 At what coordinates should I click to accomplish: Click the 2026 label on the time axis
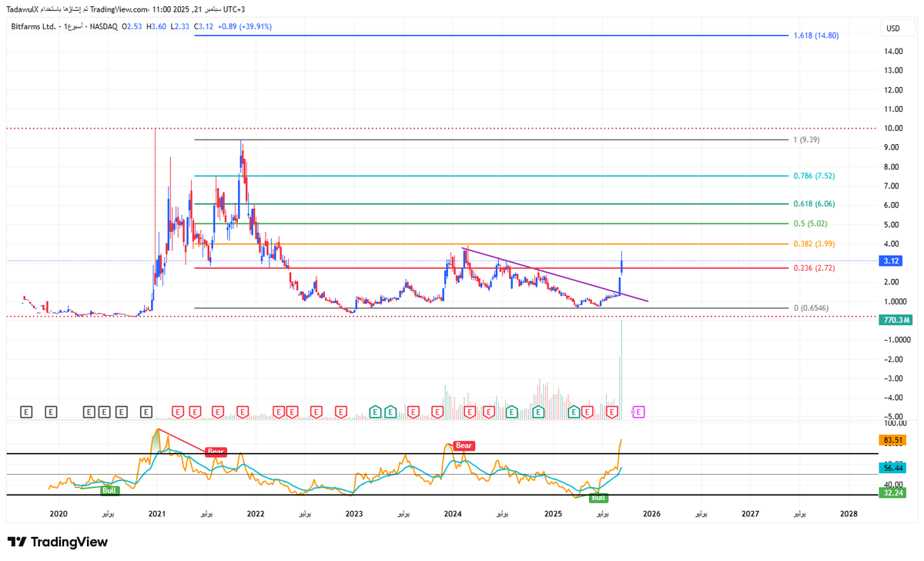click(653, 513)
